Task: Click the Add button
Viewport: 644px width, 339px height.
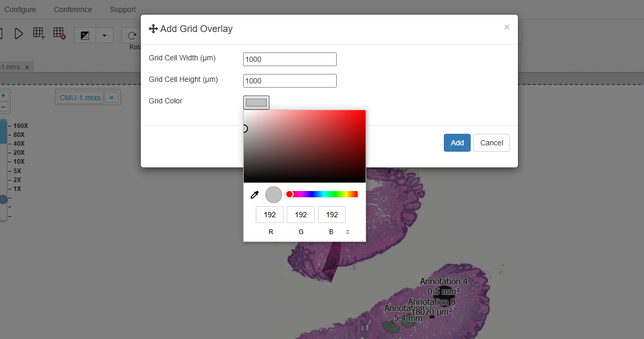Action: pyautogui.click(x=457, y=143)
